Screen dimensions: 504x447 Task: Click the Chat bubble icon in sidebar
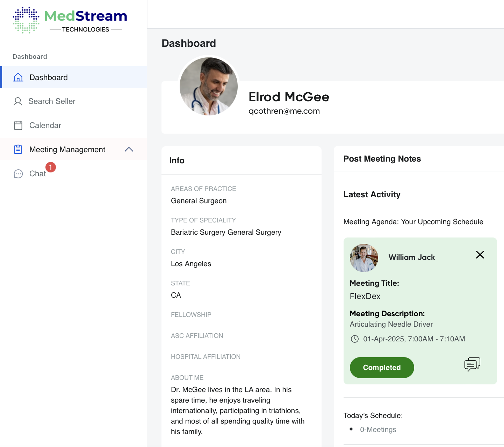[18, 174]
